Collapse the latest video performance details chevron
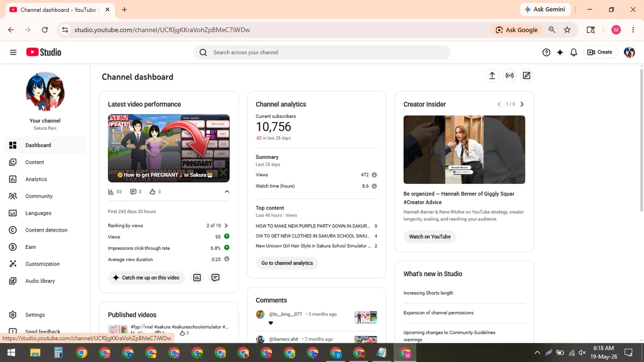This screenshot has height=362, width=644. pyautogui.click(x=226, y=191)
